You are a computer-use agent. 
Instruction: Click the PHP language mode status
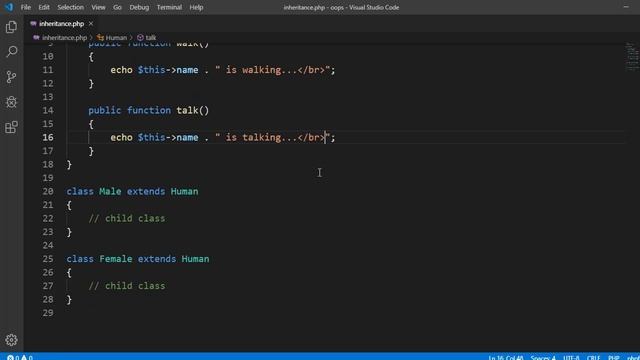(613, 357)
